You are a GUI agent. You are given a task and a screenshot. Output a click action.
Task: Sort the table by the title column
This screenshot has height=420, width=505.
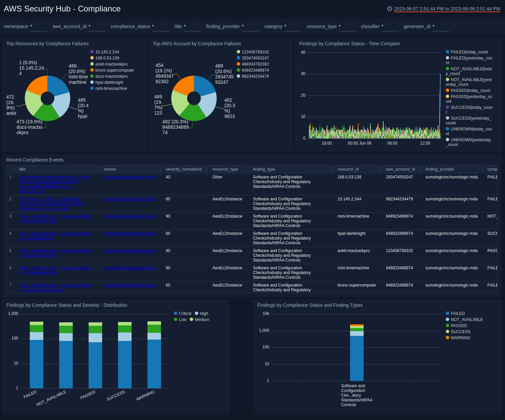click(x=22, y=169)
